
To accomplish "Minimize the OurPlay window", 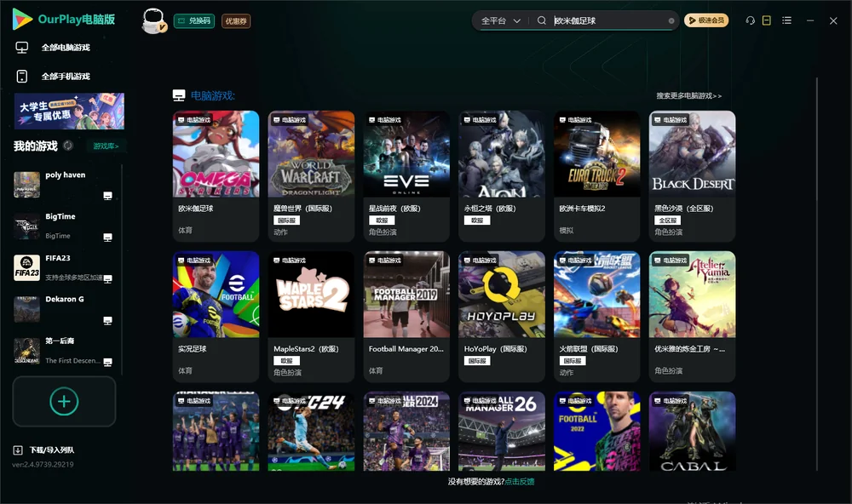I will [810, 20].
